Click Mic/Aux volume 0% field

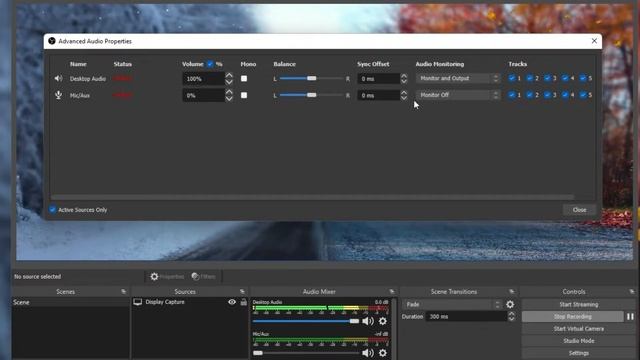tap(203, 96)
